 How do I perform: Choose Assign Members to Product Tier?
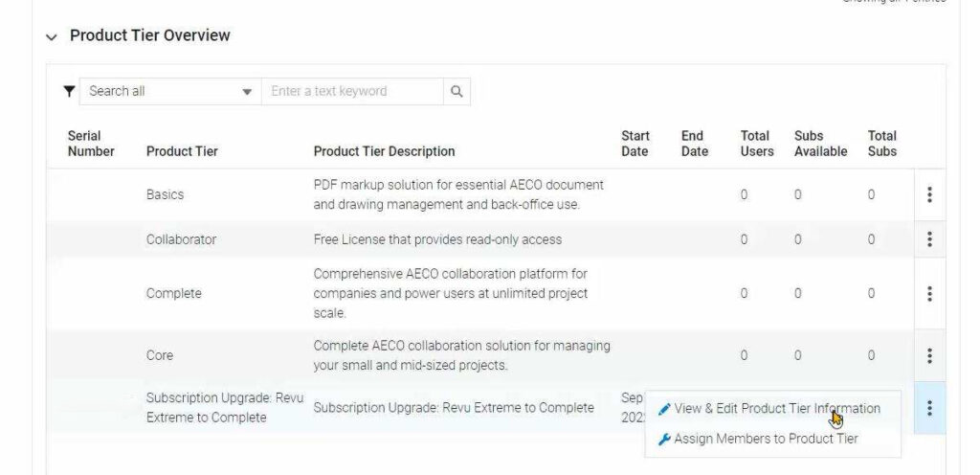[765, 439]
